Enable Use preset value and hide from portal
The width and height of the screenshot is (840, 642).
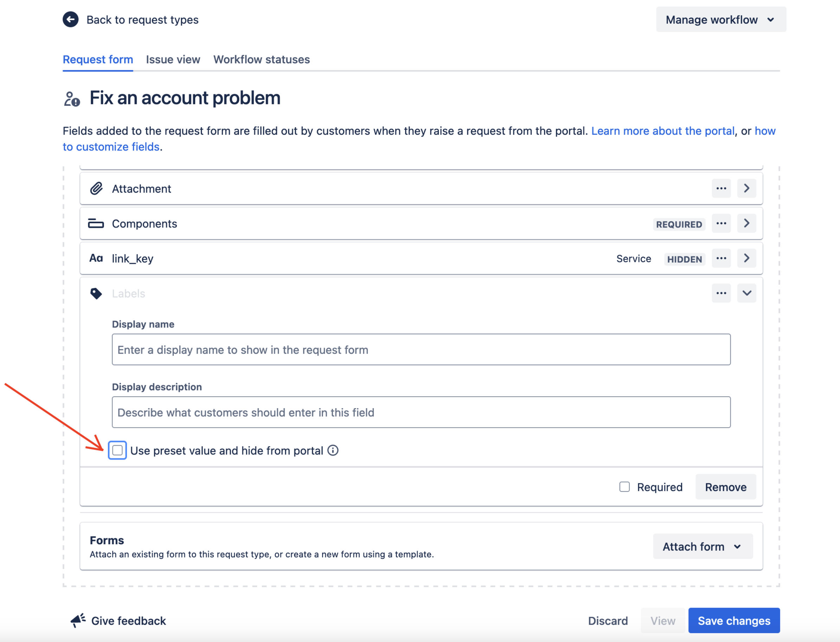(117, 450)
